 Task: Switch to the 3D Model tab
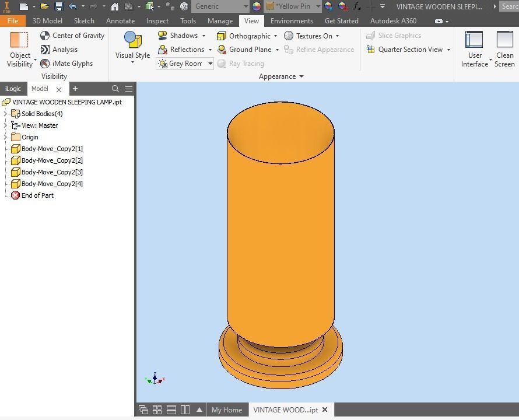click(47, 21)
